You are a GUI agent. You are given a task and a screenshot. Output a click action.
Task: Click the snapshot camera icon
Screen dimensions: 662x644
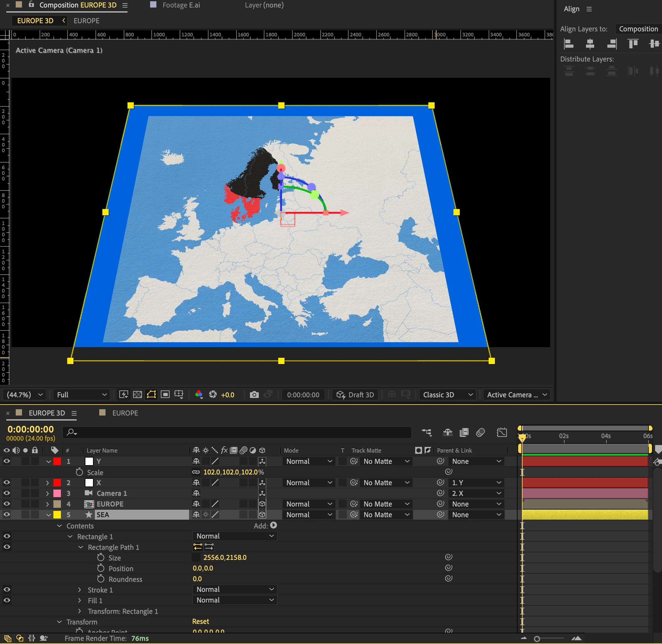(254, 394)
